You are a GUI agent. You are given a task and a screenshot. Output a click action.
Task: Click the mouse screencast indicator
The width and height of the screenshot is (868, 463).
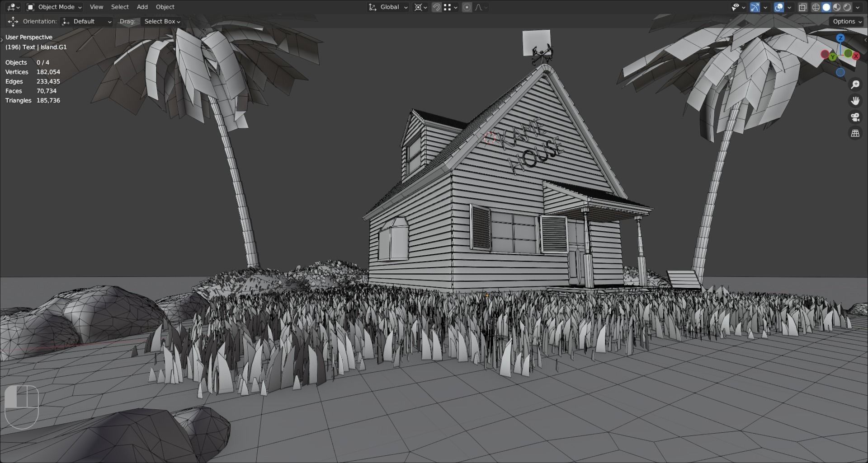(x=22, y=407)
